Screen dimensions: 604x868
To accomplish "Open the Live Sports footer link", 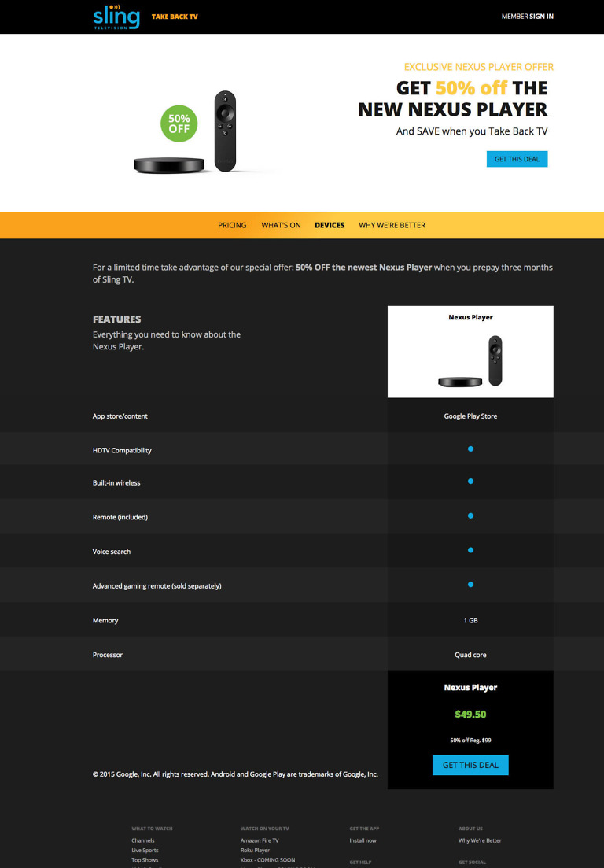I will point(145,850).
